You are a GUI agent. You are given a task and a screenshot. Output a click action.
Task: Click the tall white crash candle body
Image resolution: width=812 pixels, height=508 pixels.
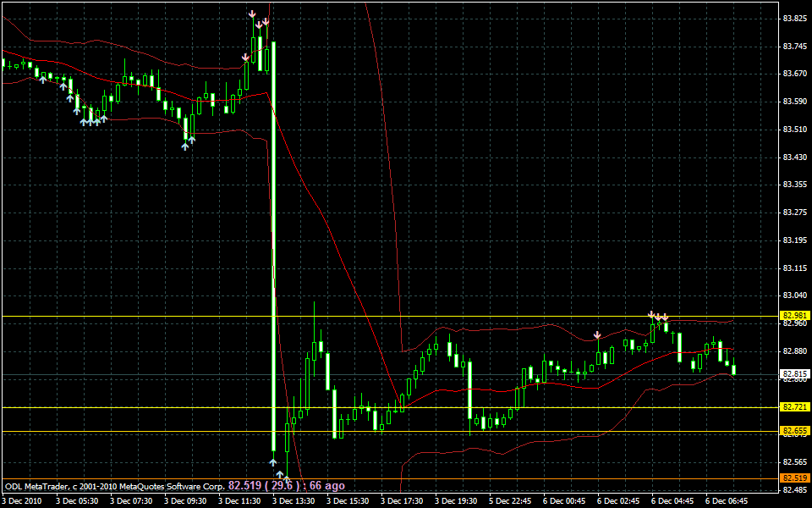point(273,246)
